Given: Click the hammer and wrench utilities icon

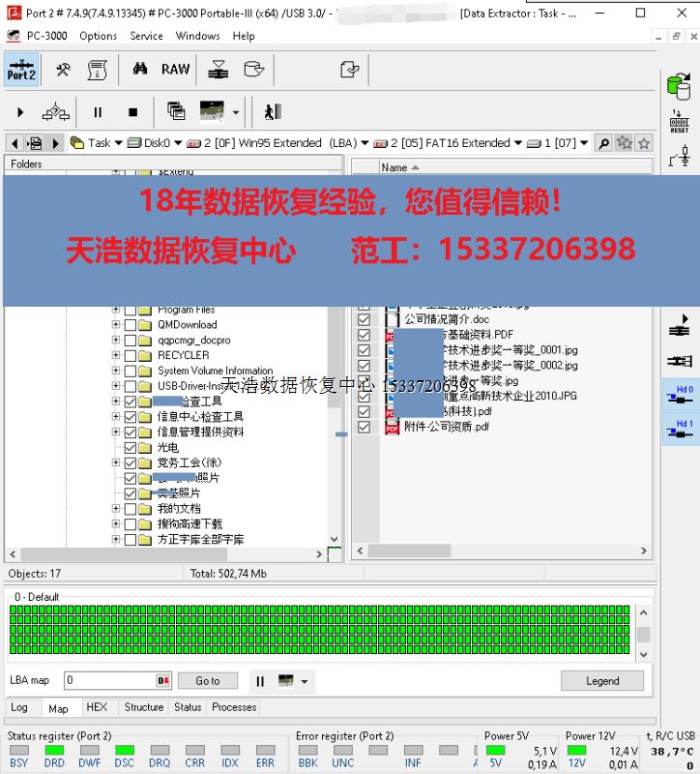Looking at the screenshot, I should tap(63, 70).
